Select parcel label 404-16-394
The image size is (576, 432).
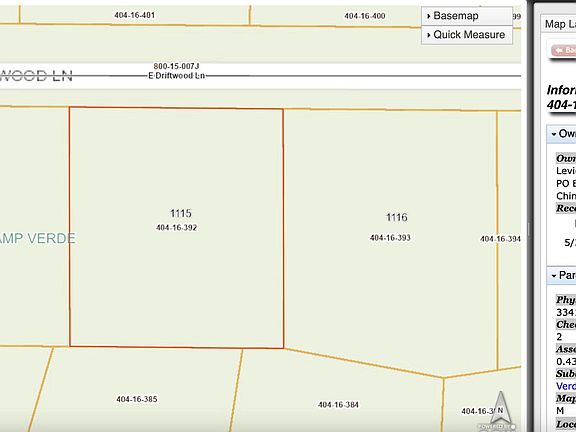[x=500, y=239]
